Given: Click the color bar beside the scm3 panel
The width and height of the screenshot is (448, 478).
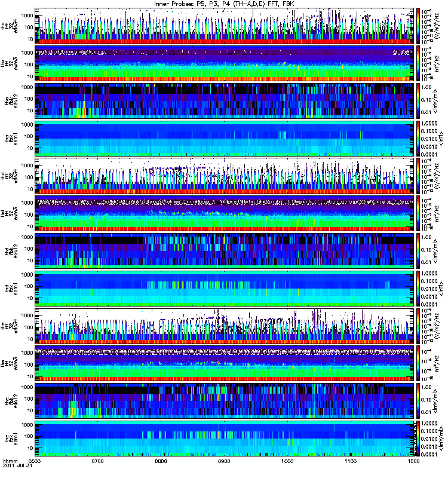Looking at the screenshot, I should coord(418,363).
